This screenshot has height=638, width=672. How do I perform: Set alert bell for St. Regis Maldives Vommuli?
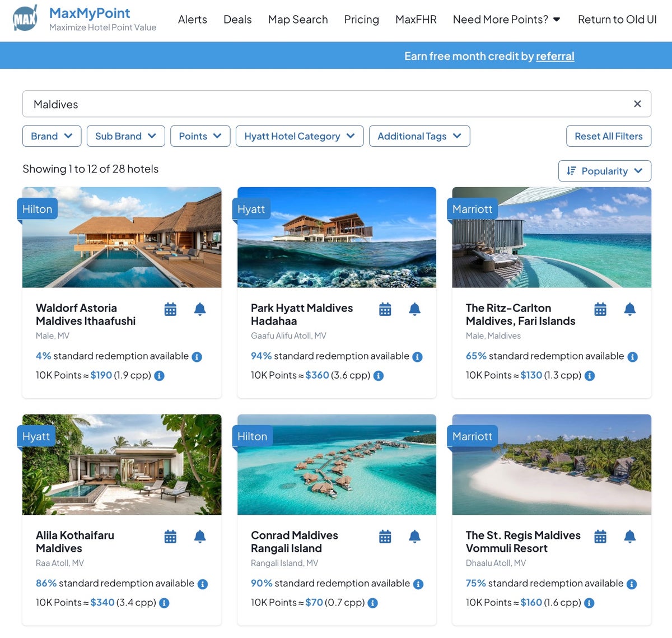point(629,537)
